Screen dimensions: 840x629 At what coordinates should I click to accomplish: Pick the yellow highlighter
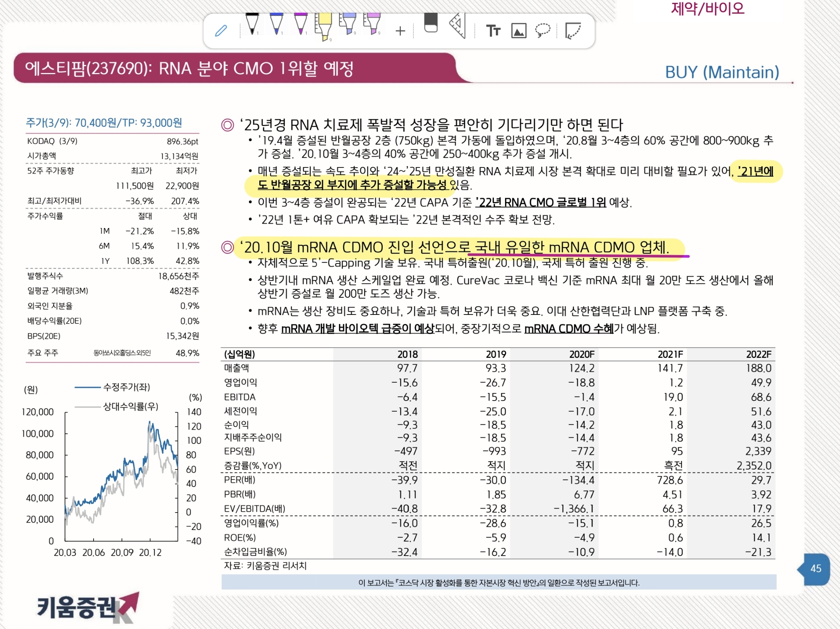pyautogui.click(x=323, y=26)
